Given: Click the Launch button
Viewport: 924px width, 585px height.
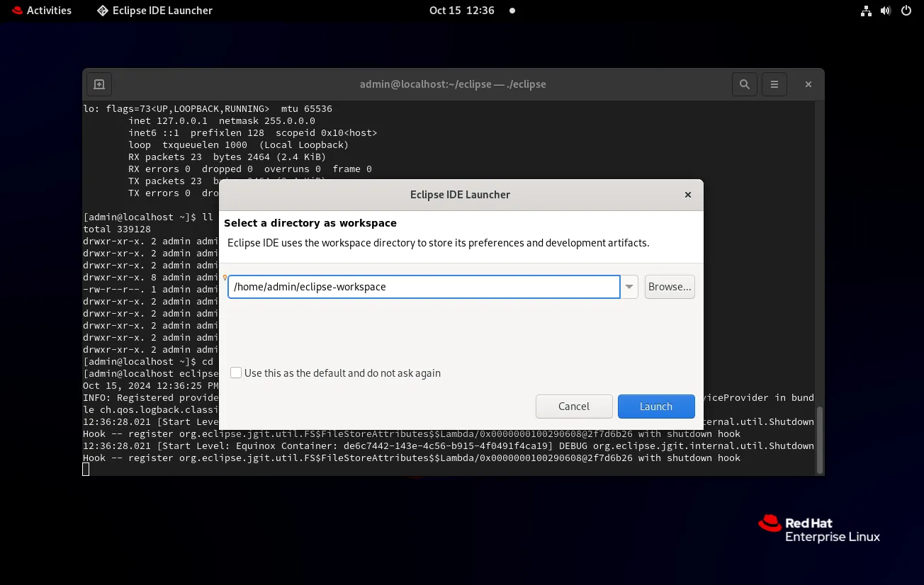Looking at the screenshot, I should [656, 407].
